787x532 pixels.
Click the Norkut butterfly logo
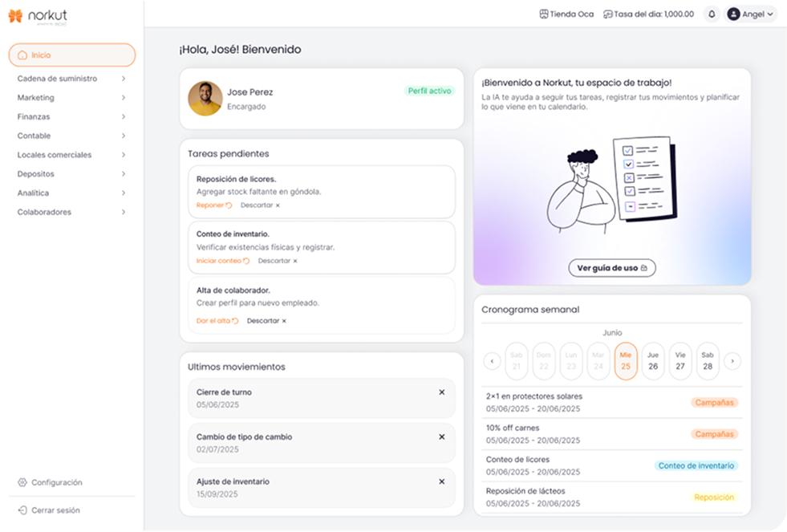pos(15,16)
